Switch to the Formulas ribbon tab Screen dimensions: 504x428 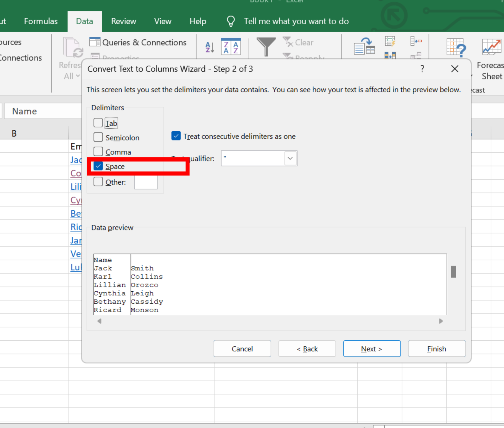click(x=41, y=21)
